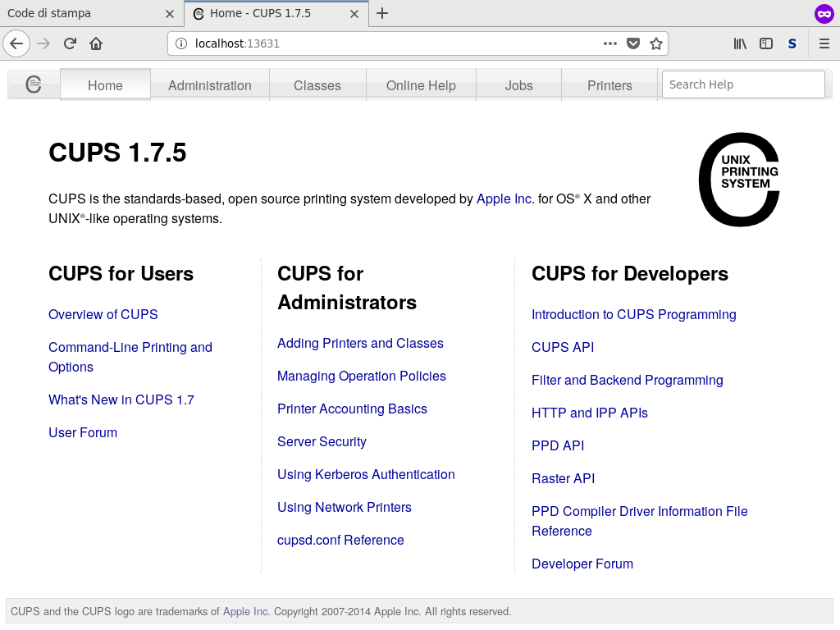Viewport: 840px width, 630px height.
Task: Click the large UNIX Printing System logo
Action: 739,179
